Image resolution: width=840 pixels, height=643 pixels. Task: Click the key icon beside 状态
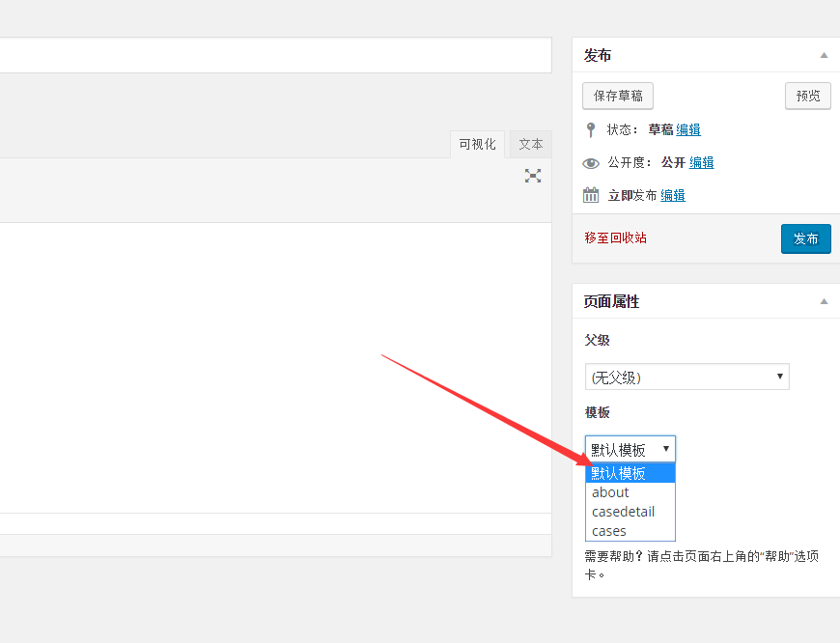(590, 129)
